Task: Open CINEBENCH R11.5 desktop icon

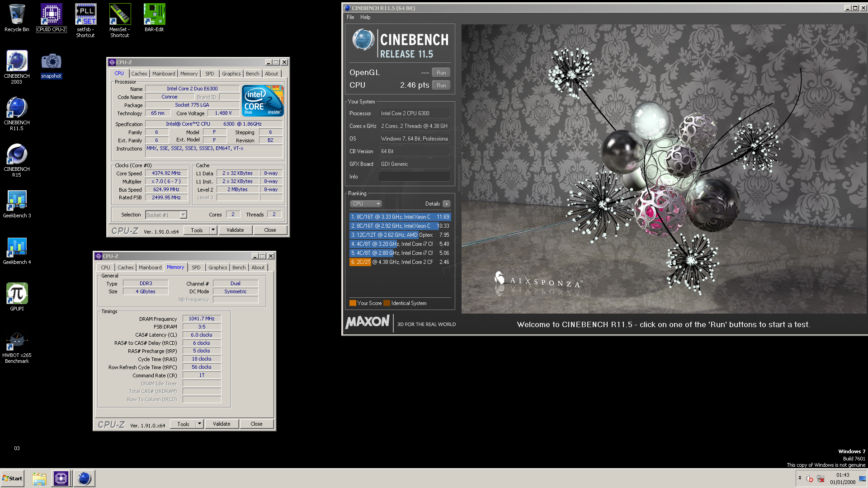Action: (x=17, y=113)
